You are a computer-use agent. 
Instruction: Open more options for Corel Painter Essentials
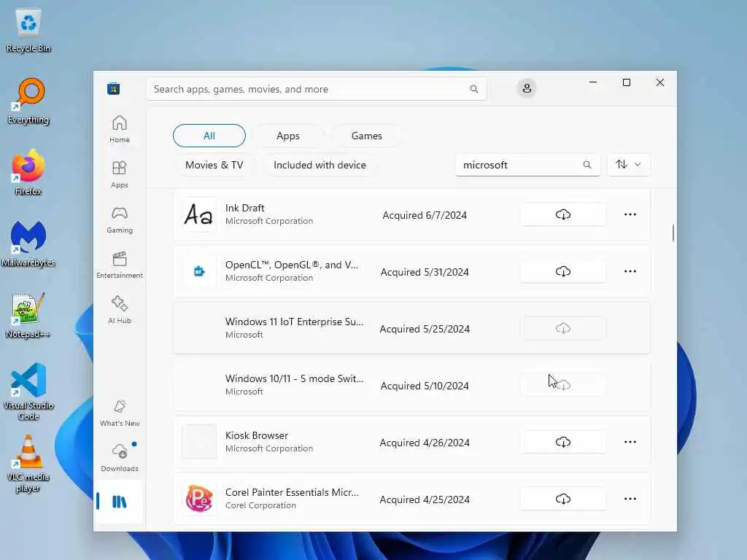[x=630, y=499]
